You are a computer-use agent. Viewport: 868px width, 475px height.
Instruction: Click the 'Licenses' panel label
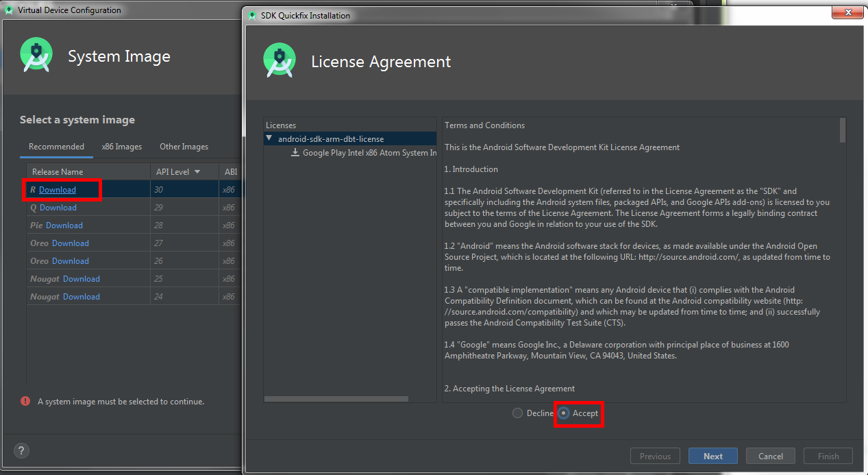pyautogui.click(x=281, y=125)
